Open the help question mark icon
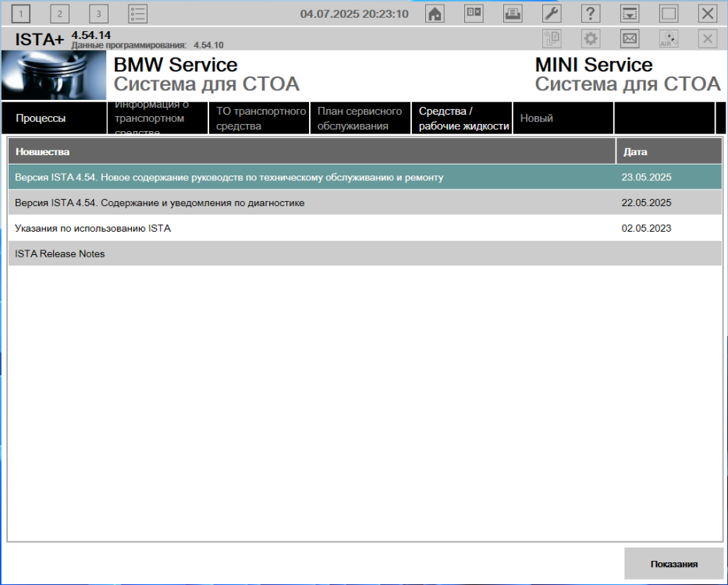The width and height of the screenshot is (728, 585). [591, 13]
